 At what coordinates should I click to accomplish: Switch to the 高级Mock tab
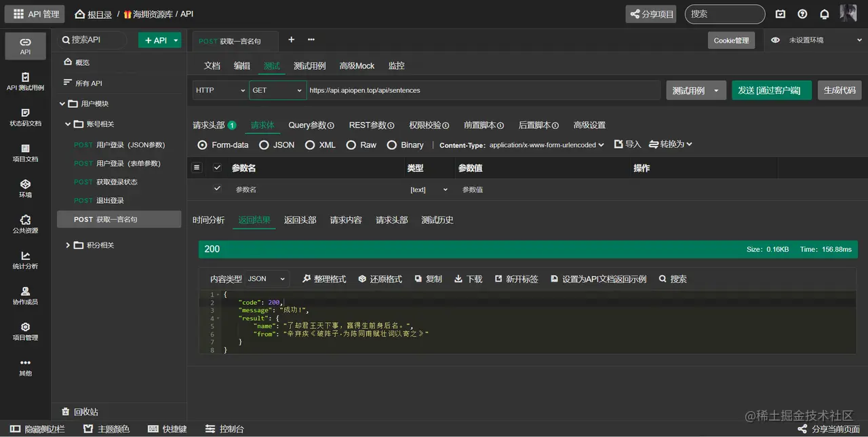pyautogui.click(x=357, y=66)
